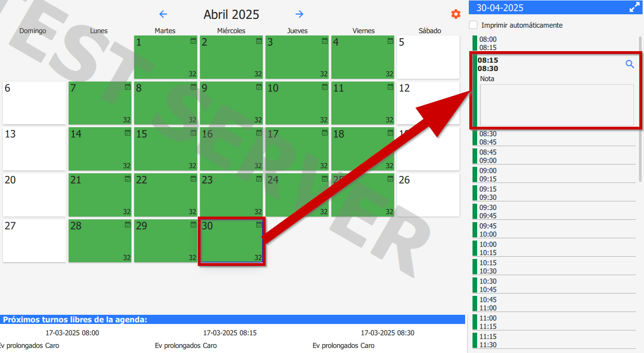Enable Imprimir automáticamente checkbox
Viewport: 644px width, 353px height.
click(473, 25)
